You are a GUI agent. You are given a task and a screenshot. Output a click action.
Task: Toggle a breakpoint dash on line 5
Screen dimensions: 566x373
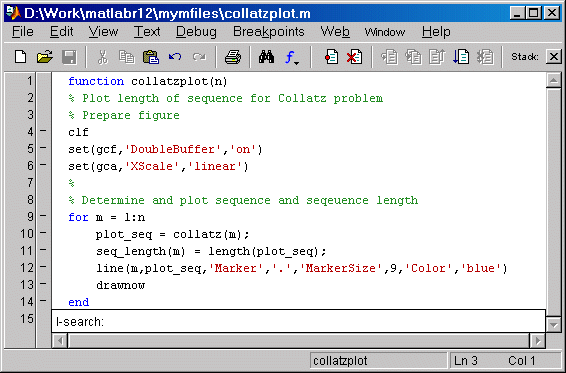click(x=43, y=148)
